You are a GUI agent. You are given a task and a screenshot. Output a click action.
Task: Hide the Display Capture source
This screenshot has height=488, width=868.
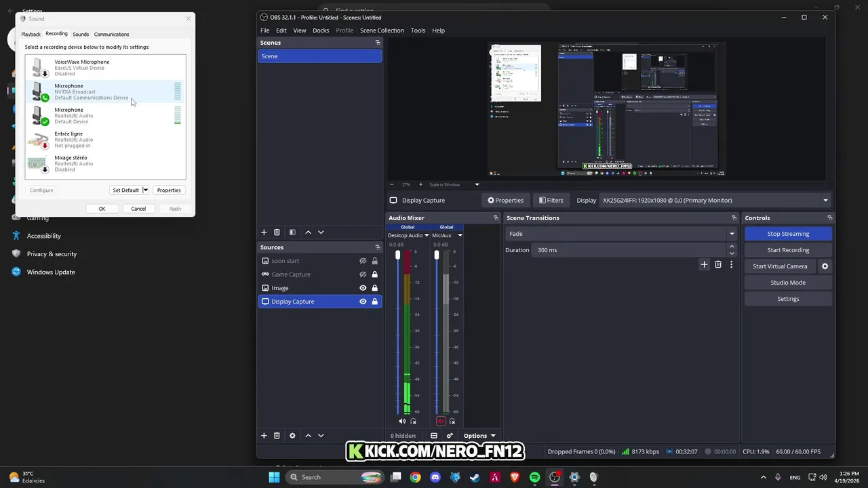click(363, 302)
